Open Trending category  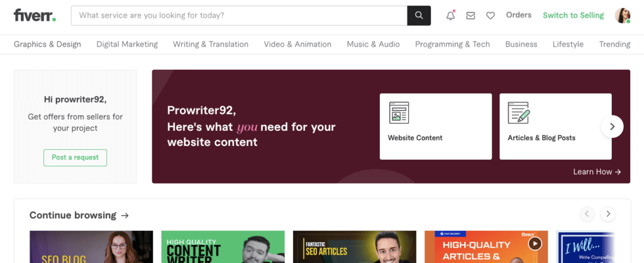[x=614, y=45]
